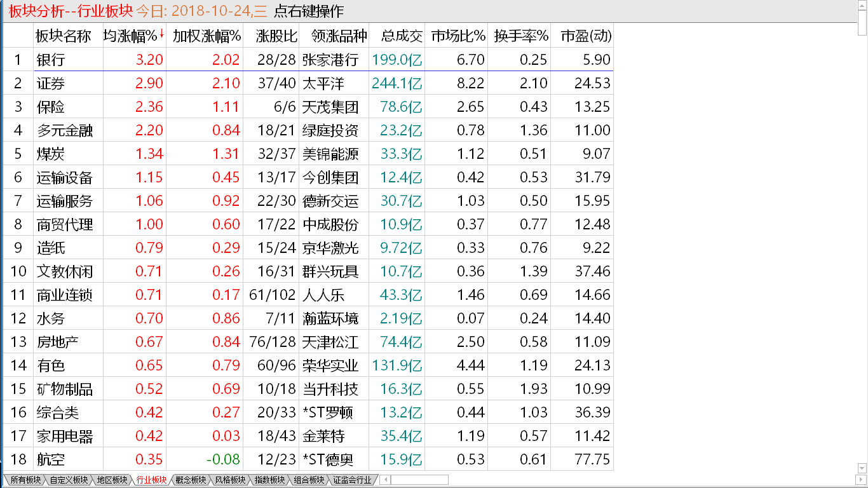Select the 证券 sector row
This screenshot has width=868, height=488.
[308, 83]
